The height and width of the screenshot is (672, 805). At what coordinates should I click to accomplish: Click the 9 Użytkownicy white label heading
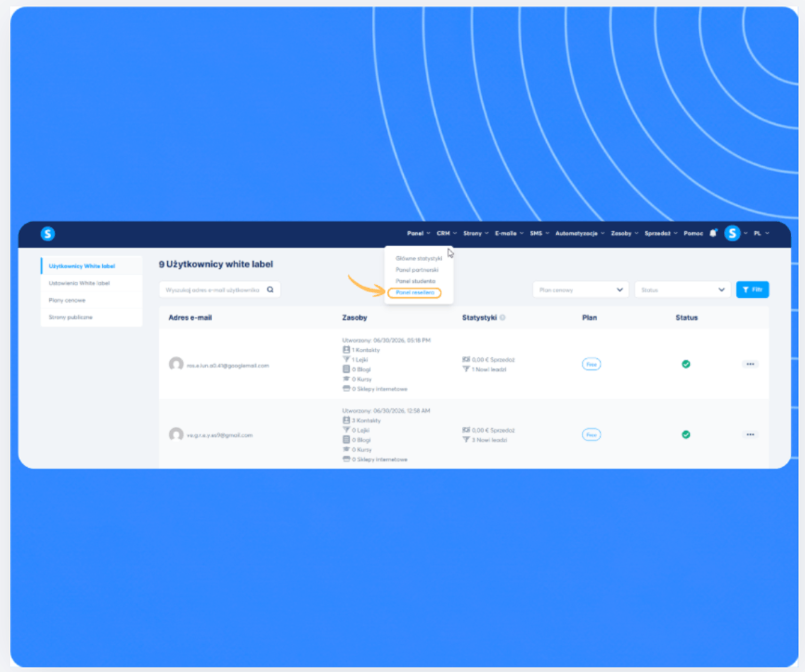[x=215, y=264]
